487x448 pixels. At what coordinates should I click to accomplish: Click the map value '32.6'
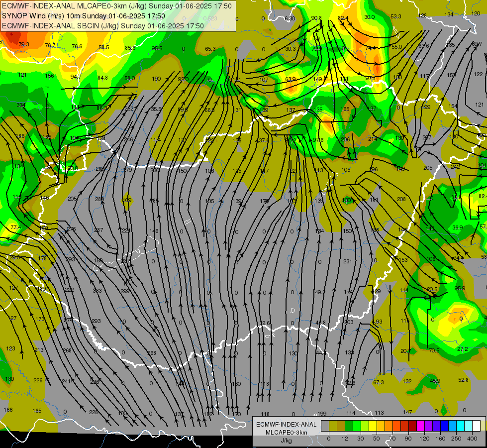[265, 323]
